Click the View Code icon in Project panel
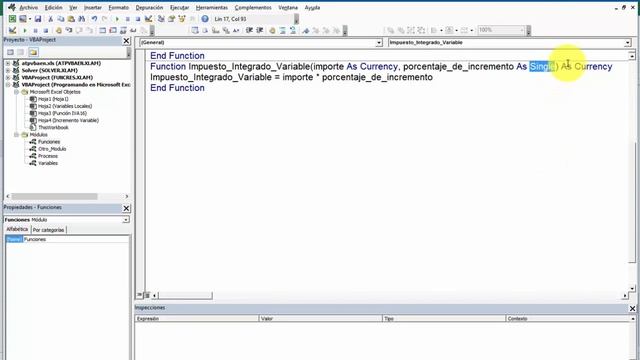The width and height of the screenshot is (640, 360). [11, 52]
